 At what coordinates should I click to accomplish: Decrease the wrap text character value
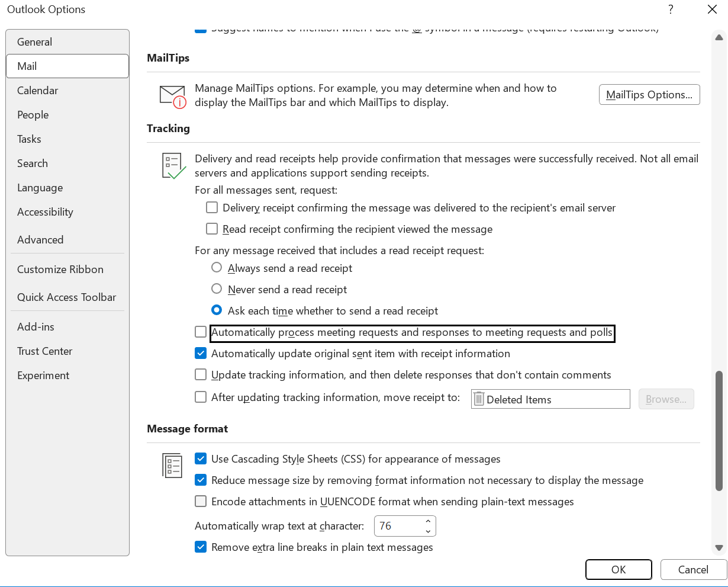428,530
